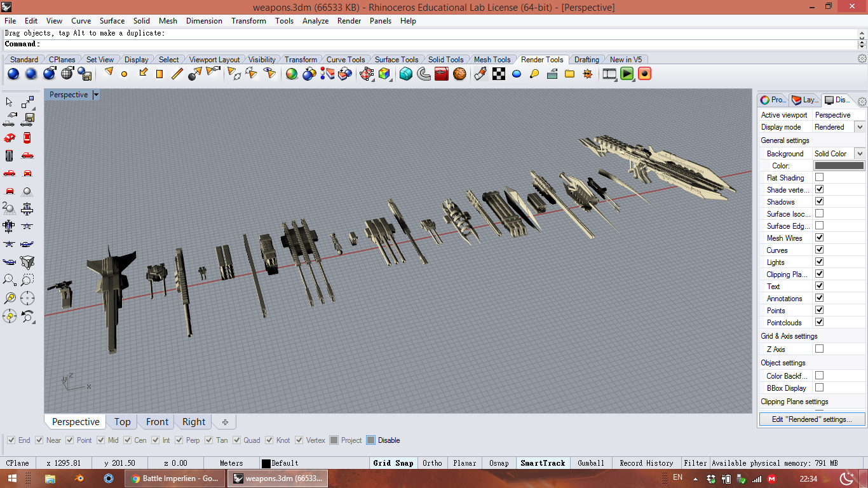Toggle the Z Axis checkbox

click(x=819, y=349)
